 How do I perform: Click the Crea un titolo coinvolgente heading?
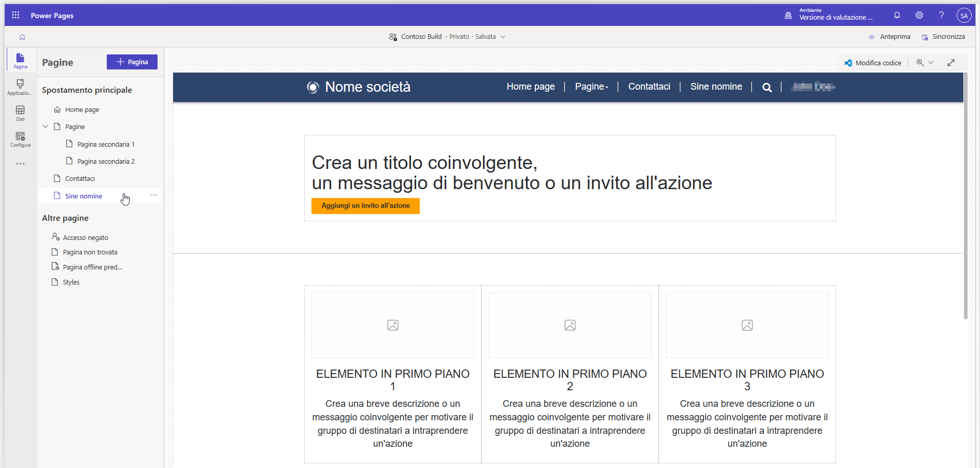tap(512, 173)
